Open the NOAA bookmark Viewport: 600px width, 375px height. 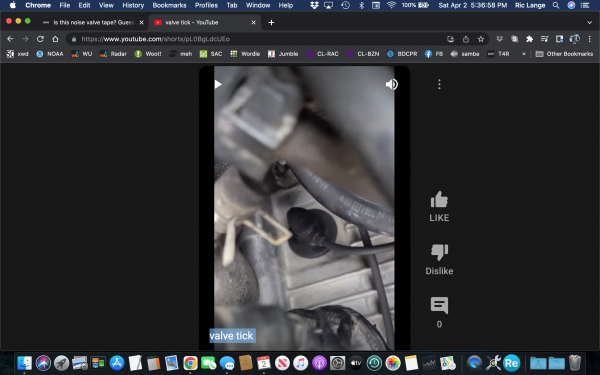(x=50, y=54)
